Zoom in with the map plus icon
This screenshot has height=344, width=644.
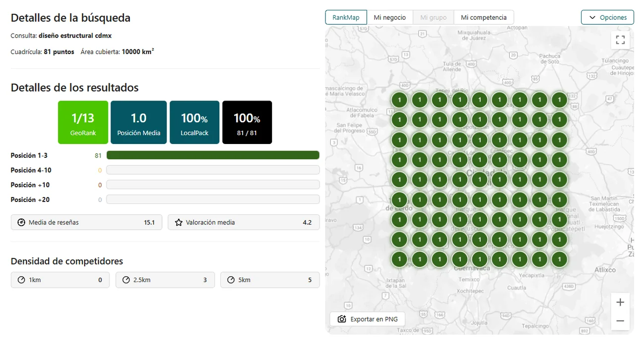(620, 302)
